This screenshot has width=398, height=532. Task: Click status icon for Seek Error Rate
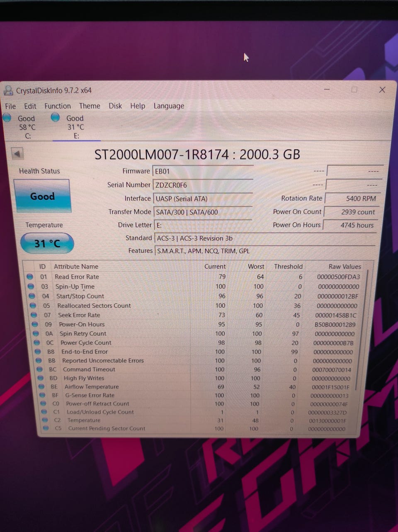(34, 315)
